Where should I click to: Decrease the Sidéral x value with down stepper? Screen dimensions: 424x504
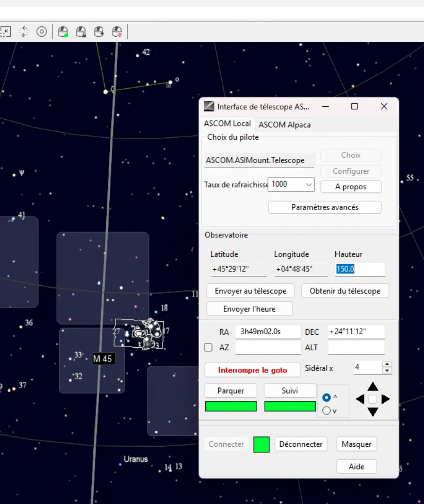click(x=387, y=370)
